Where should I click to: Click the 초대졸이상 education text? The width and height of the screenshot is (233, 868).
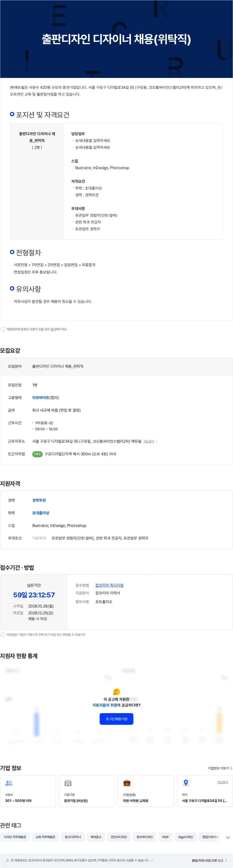pos(41,513)
